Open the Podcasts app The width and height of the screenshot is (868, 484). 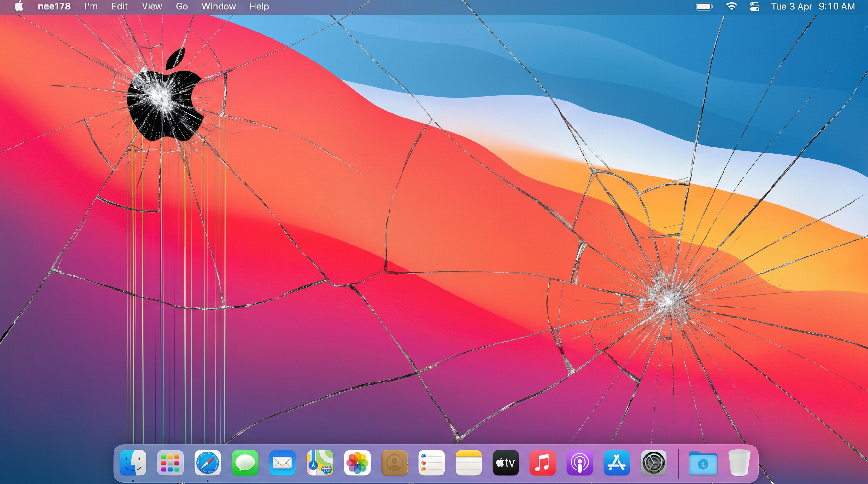tap(580, 463)
